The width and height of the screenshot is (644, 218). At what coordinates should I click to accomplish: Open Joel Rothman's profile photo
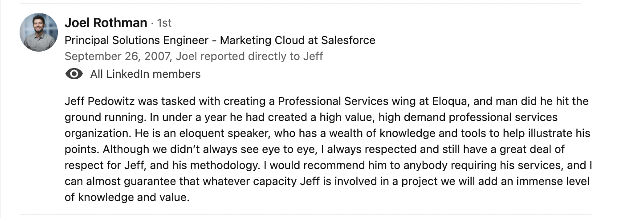[39, 32]
